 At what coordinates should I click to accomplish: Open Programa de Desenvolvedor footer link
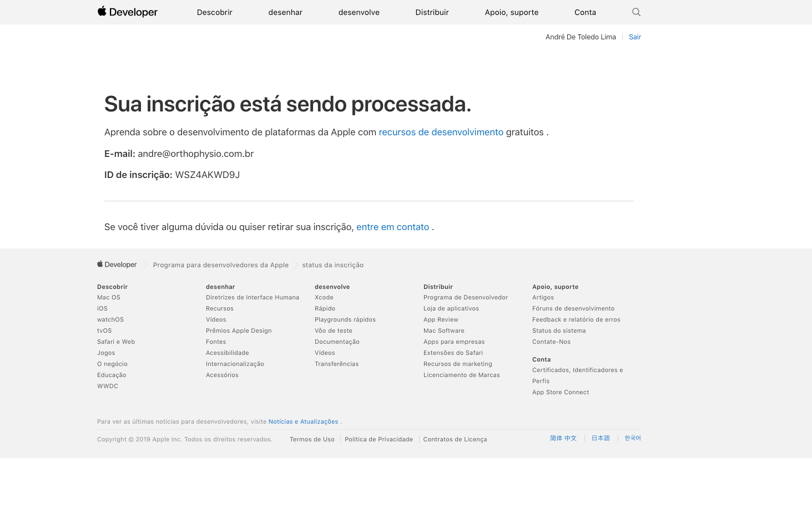pos(466,297)
